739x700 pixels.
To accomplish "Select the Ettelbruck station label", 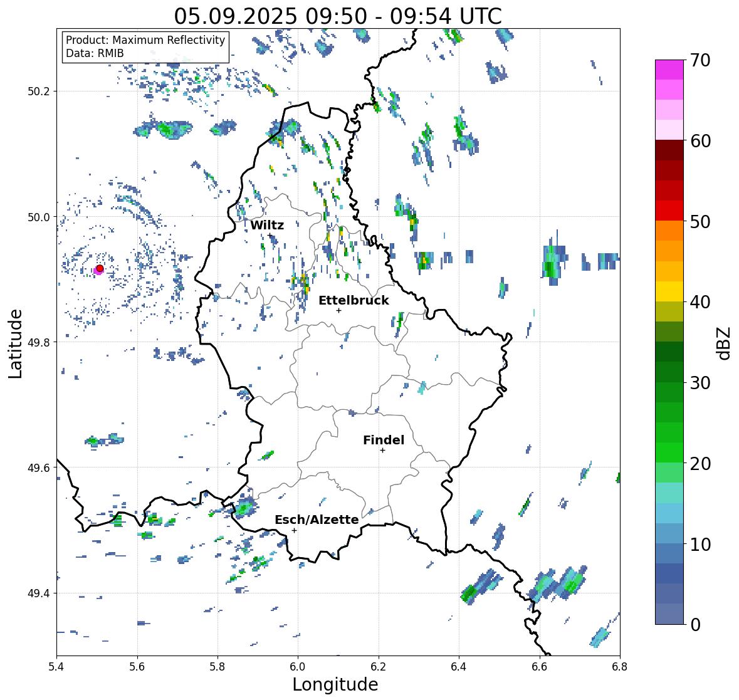I will pyautogui.click(x=354, y=301).
